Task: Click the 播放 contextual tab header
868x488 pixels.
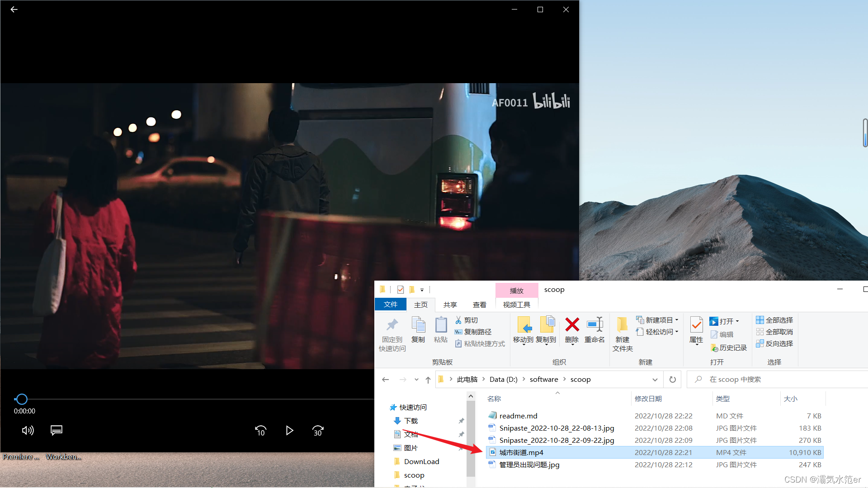Action: coord(517,291)
